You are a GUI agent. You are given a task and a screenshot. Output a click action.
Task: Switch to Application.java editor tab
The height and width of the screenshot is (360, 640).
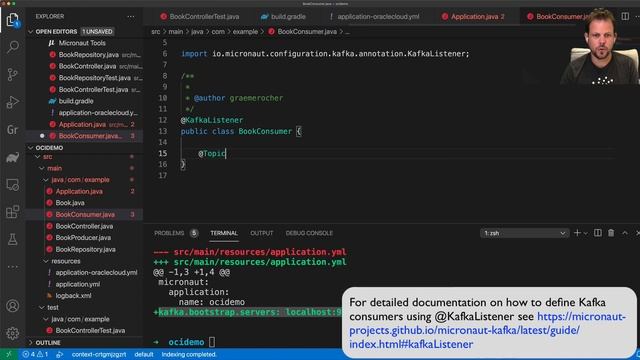click(473, 17)
